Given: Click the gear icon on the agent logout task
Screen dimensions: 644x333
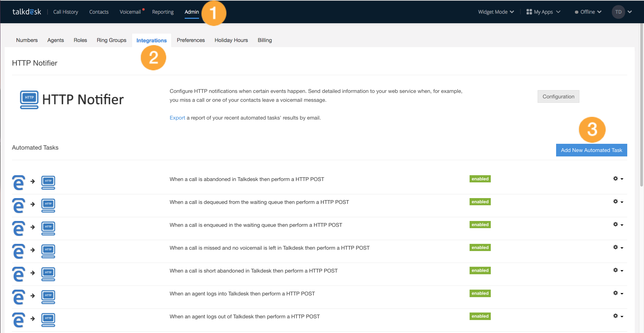Looking at the screenshot, I should pos(616,316).
